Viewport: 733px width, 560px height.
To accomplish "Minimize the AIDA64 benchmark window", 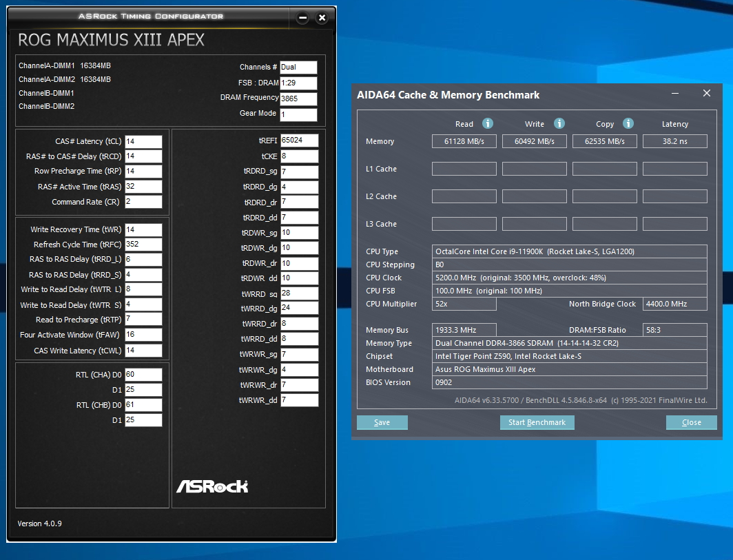I will click(675, 94).
